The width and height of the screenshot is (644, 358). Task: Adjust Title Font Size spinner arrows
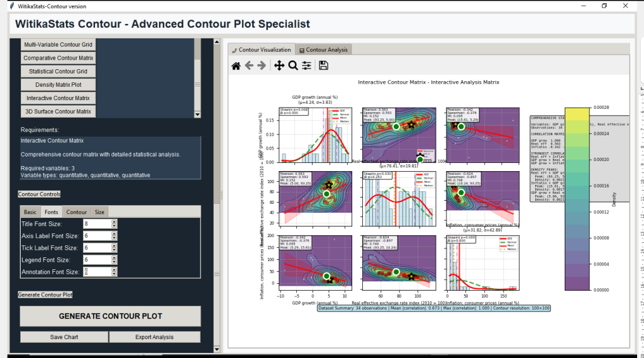coord(114,224)
